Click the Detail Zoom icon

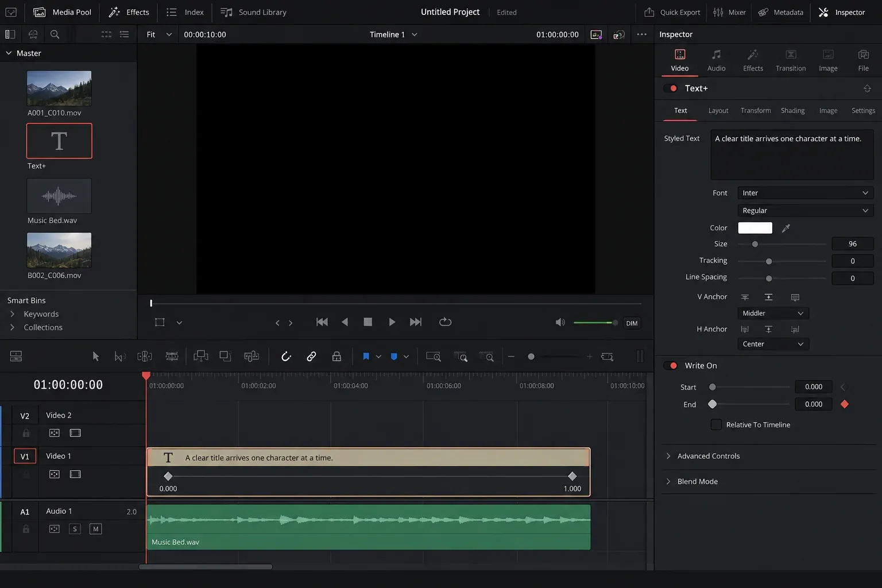461,357
